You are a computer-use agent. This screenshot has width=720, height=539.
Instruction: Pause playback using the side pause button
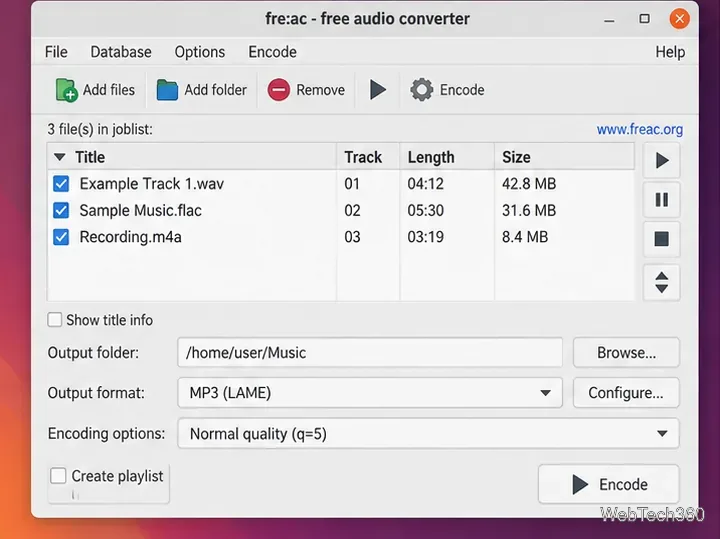(x=662, y=200)
